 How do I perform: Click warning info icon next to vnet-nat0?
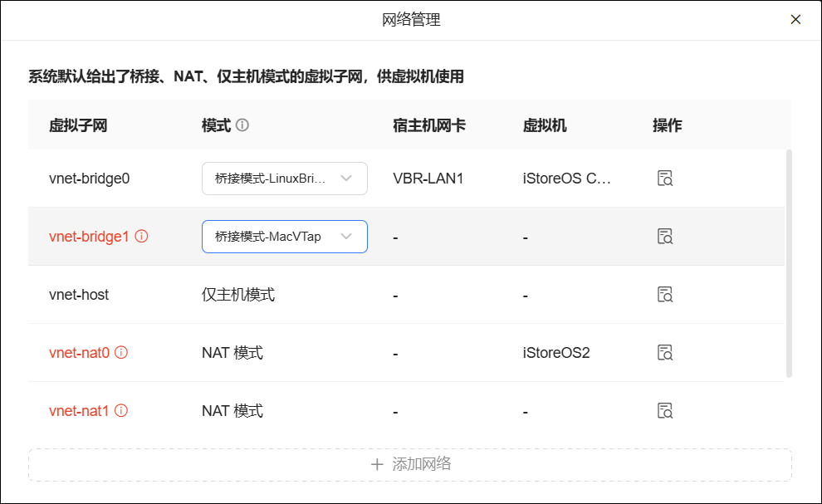(121, 353)
